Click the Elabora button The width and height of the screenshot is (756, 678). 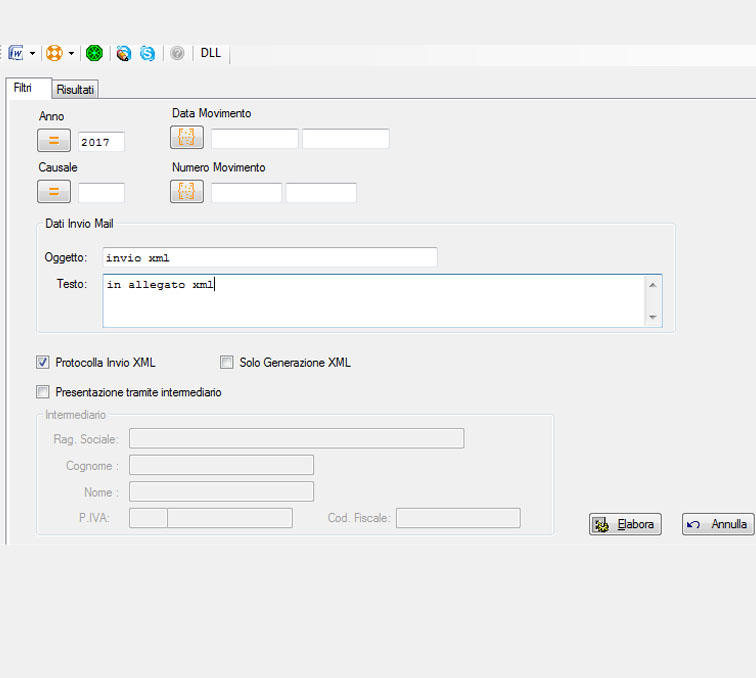coord(625,524)
